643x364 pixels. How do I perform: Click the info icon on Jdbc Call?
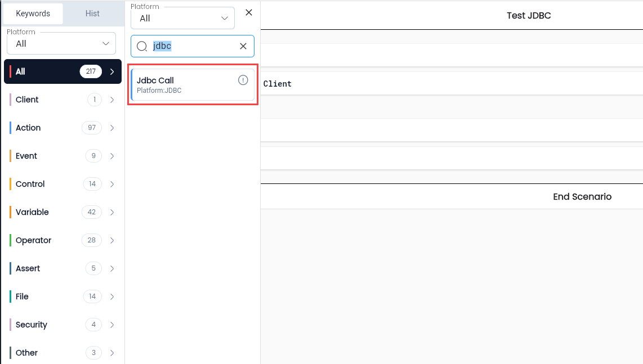coord(243,80)
